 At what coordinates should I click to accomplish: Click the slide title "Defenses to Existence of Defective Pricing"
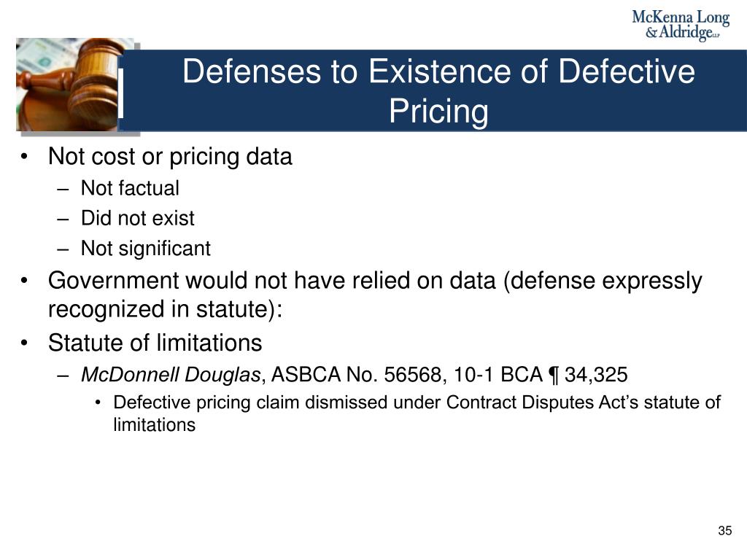click(438, 91)
